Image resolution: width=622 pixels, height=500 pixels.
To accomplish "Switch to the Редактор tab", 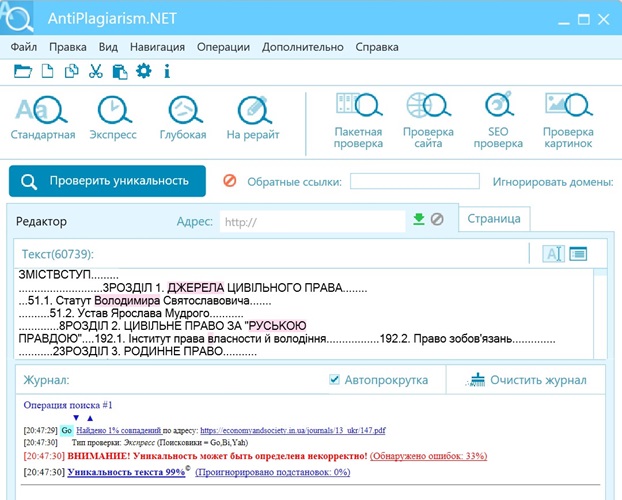I will [x=41, y=221].
